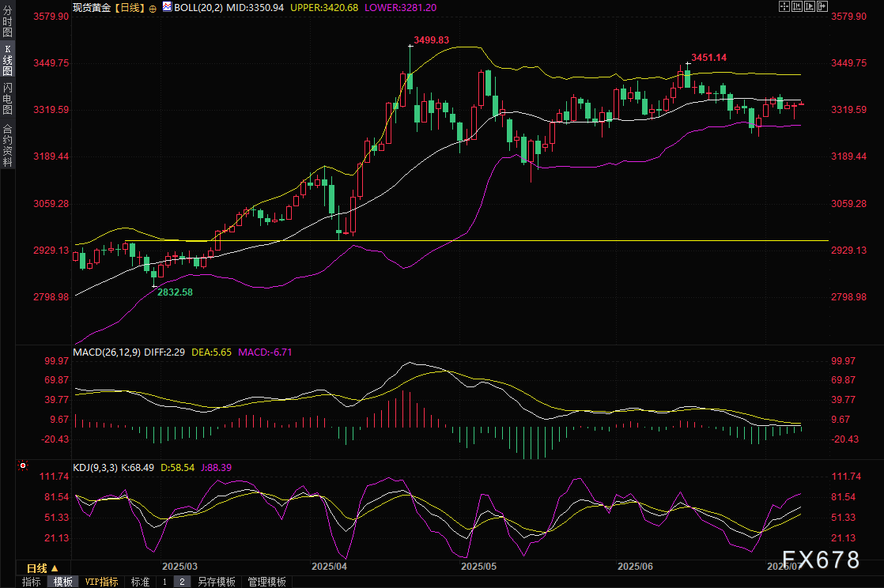Open the VIP指标 tab
Screen dimensions: 884x588
(x=101, y=582)
